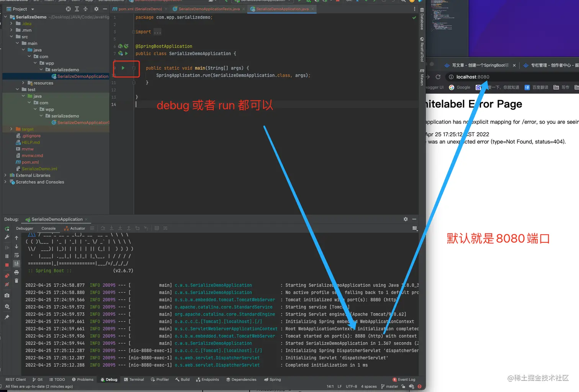The height and width of the screenshot is (392, 579).
Task: Open wrench modify run configuration icon
Action: pyautogui.click(x=7, y=237)
